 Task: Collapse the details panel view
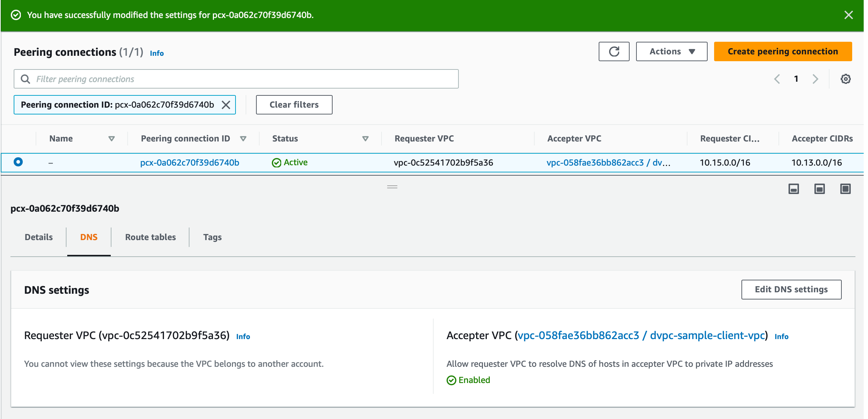pyautogui.click(x=793, y=189)
